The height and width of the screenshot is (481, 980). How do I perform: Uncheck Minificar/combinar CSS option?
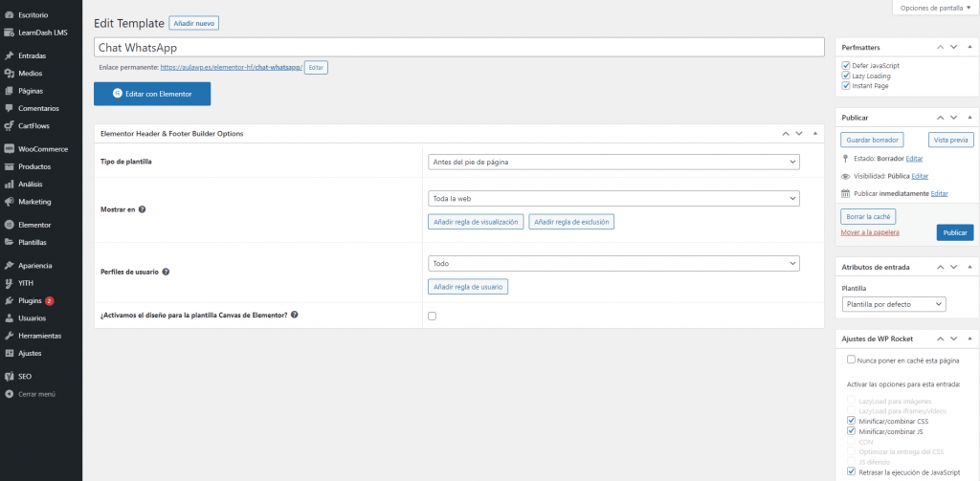(851, 421)
